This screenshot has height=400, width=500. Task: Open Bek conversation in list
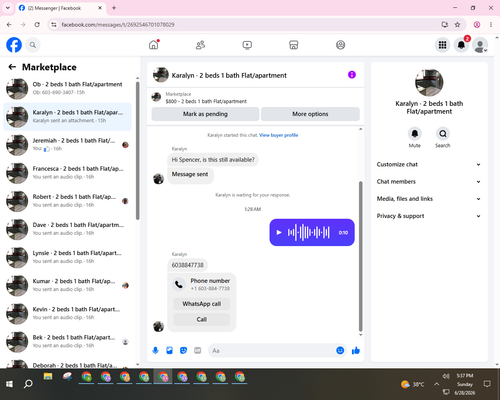click(67, 342)
